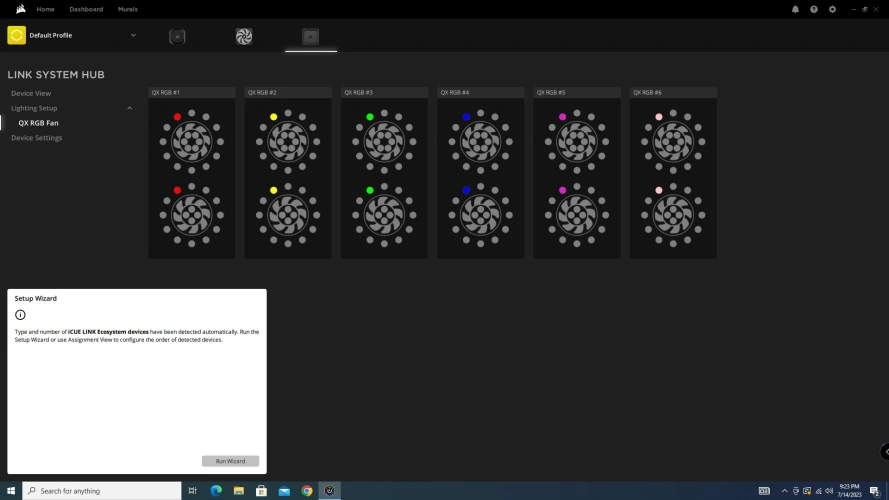This screenshot has height=500, width=889.
Task: Select Device View in the sidebar
Action: [x=31, y=93]
